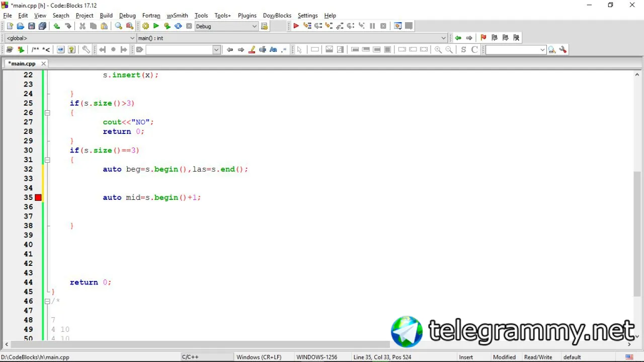
Task: Open the Build menu
Action: [106, 16]
